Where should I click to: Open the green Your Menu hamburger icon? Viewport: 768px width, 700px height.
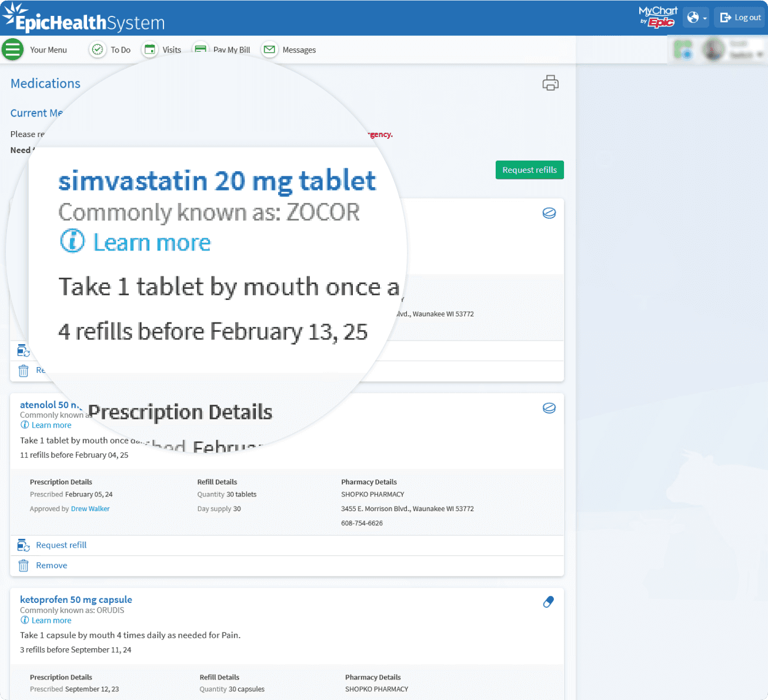point(12,49)
